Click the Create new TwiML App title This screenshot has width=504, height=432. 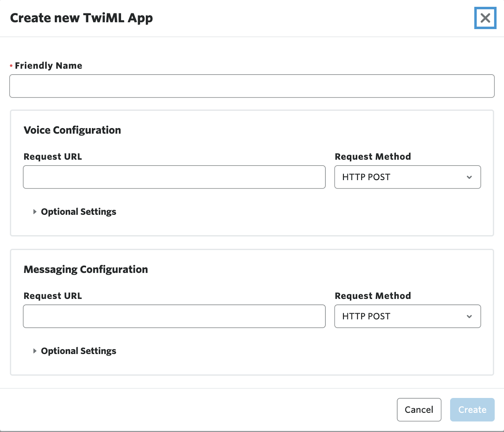82,18
